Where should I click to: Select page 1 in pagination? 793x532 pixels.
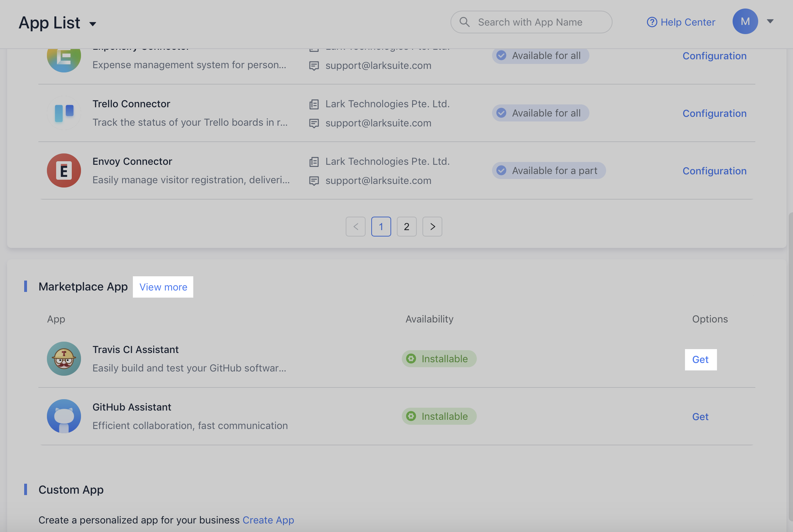click(381, 227)
